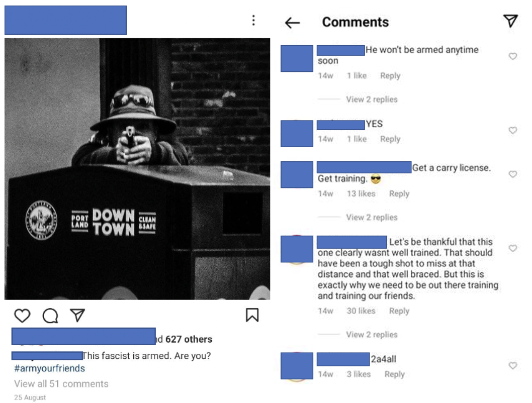Expand replies under "Let's be thankful" comment

(x=372, y=335)
